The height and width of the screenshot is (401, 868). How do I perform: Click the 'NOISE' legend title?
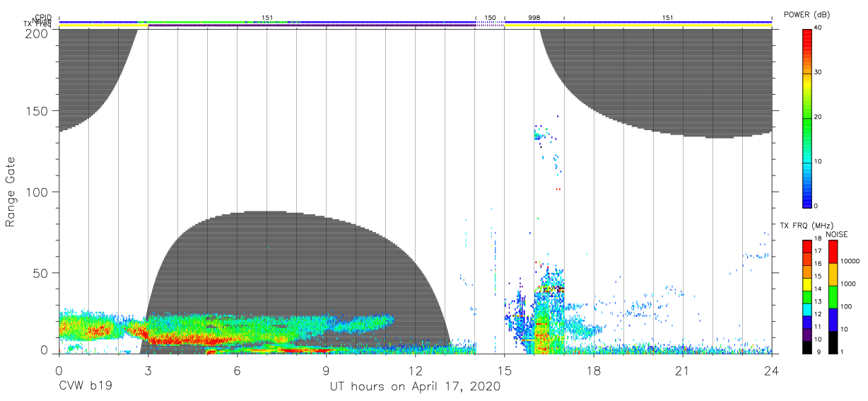[x=836, y=234]
